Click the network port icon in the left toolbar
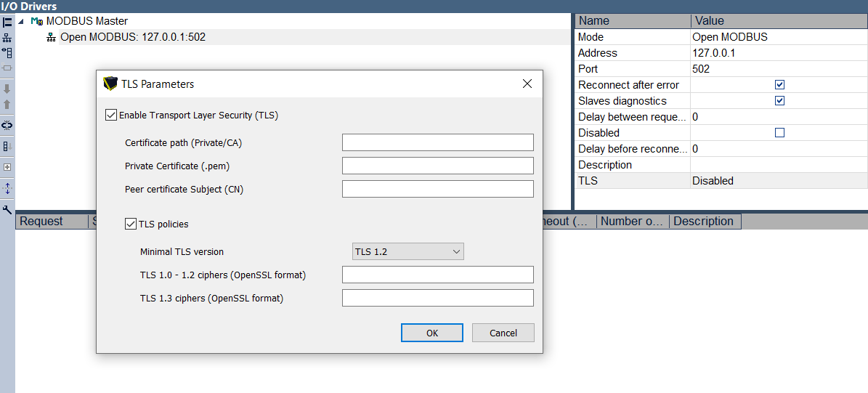Viewport: 868px width, 393px height. [x=7, y=39]
